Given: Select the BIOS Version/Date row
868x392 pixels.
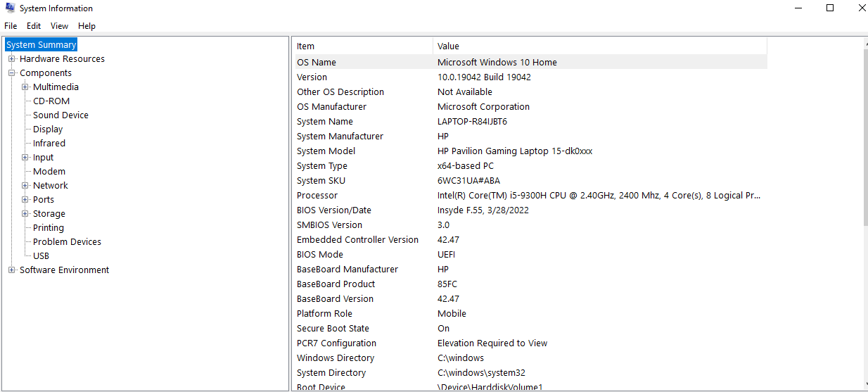Looking at the screenshot, I should pyautogui.click(x=530, y=210).
